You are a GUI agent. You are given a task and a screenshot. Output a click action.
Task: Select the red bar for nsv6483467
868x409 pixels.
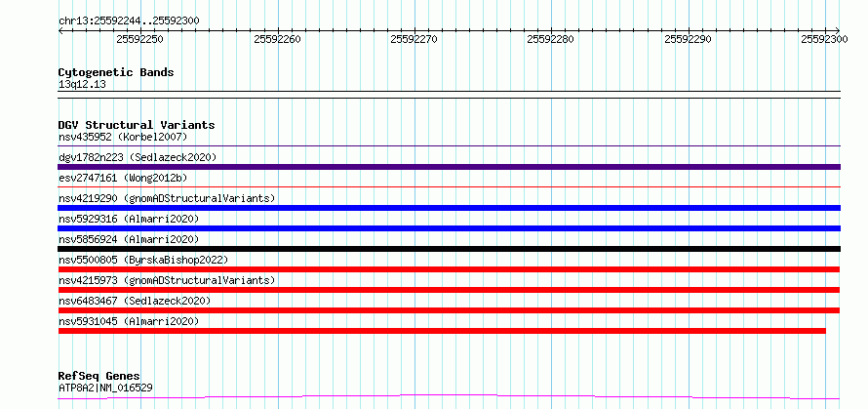[449, 310]
